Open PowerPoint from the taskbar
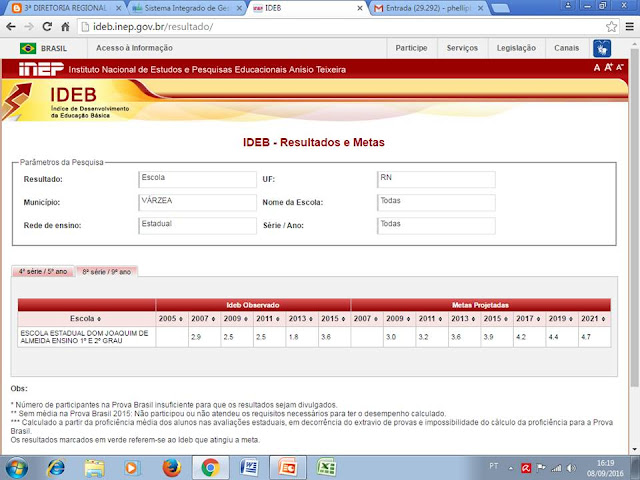 (288, 468)
